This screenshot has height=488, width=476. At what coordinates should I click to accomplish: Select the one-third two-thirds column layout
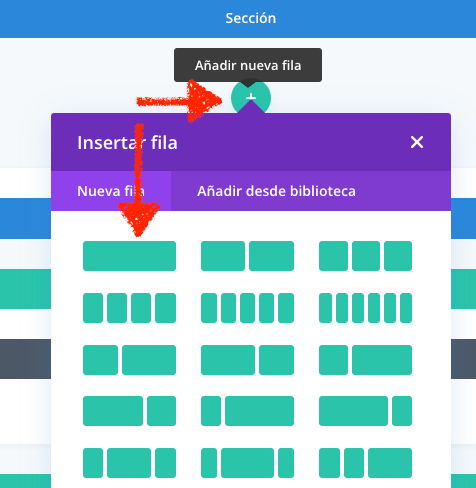[129, 360]
